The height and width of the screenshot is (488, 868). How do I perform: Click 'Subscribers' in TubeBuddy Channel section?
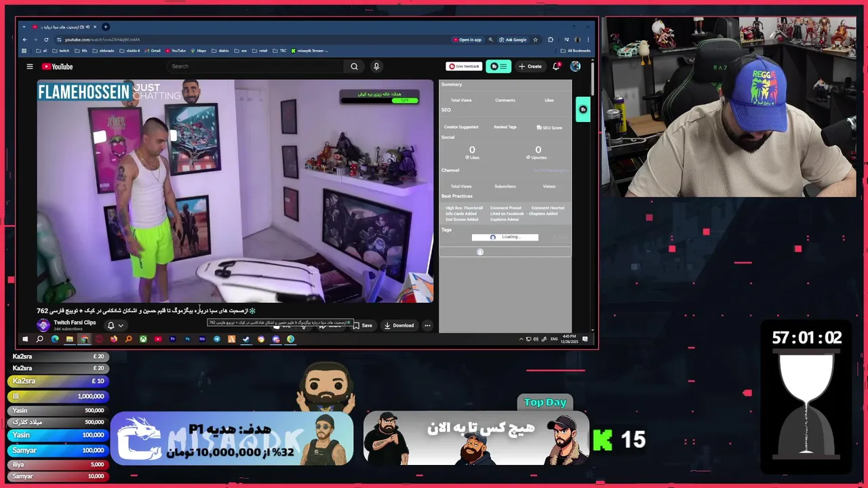click(x=505, y=186)
